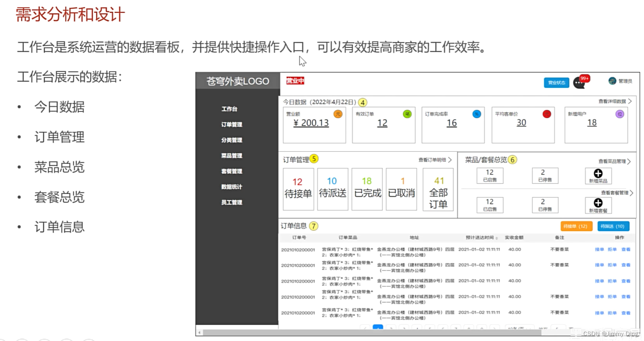This screenshot has width=644, height=341.
Task: Open 查看订单明细 chevron link
Action: (450, 160)
